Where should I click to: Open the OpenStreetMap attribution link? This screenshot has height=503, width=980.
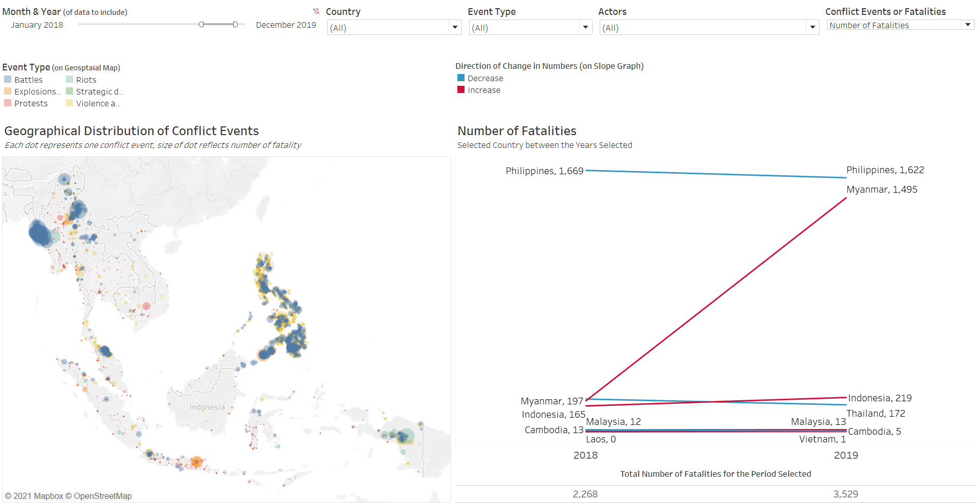pyautogui.click(x=102, y=496)
